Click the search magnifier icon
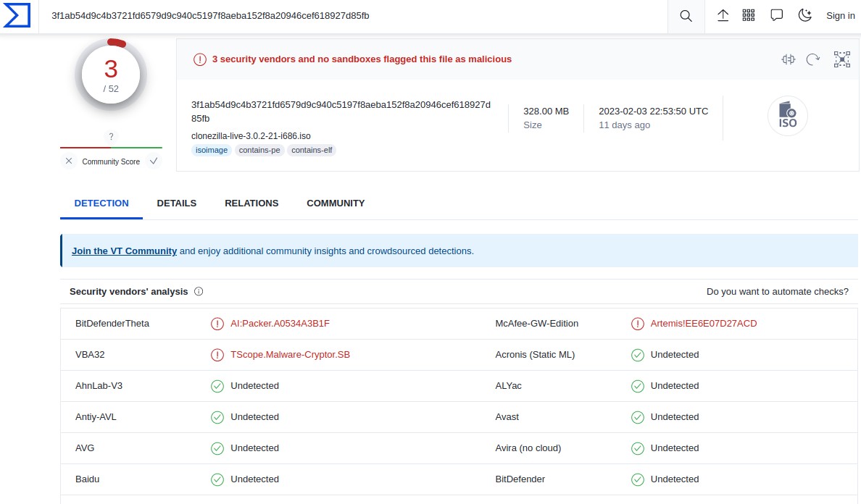This screenshot has height=504, width=861. coord(686,16)
